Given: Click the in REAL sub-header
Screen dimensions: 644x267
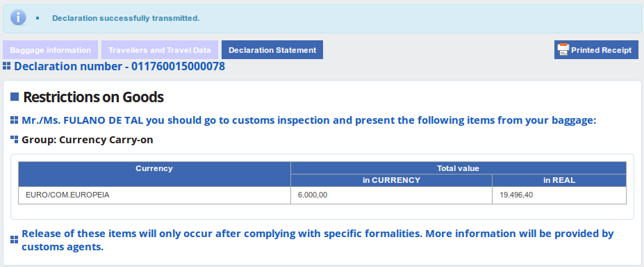Looking at the screenshot, I should point(559,180).
